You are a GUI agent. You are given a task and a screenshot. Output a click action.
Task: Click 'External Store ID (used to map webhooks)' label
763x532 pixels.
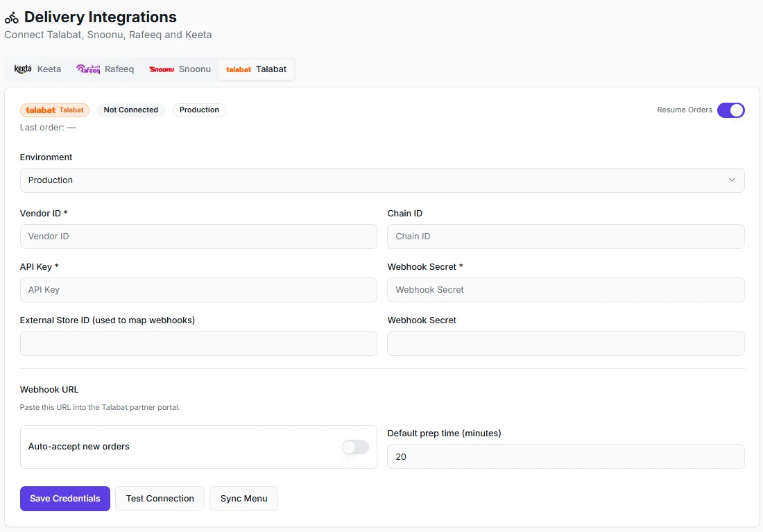click(x=108, y=320)
